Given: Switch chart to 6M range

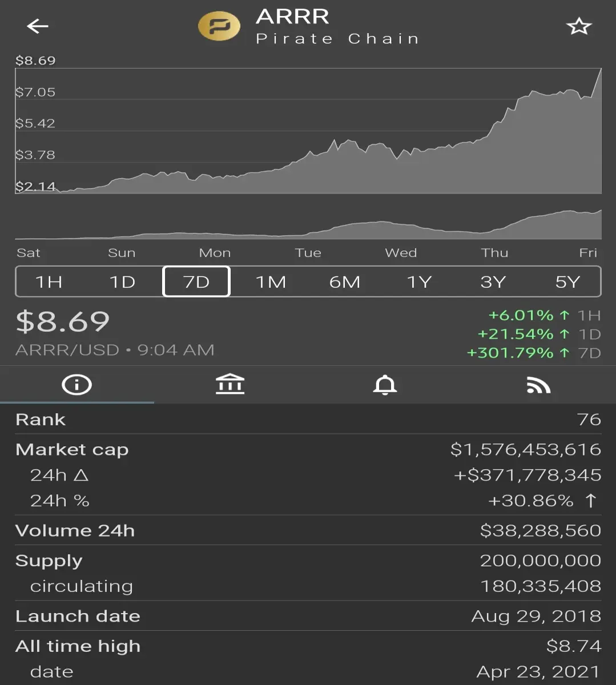Looking at the screenshot, I should tap(345, 281).
